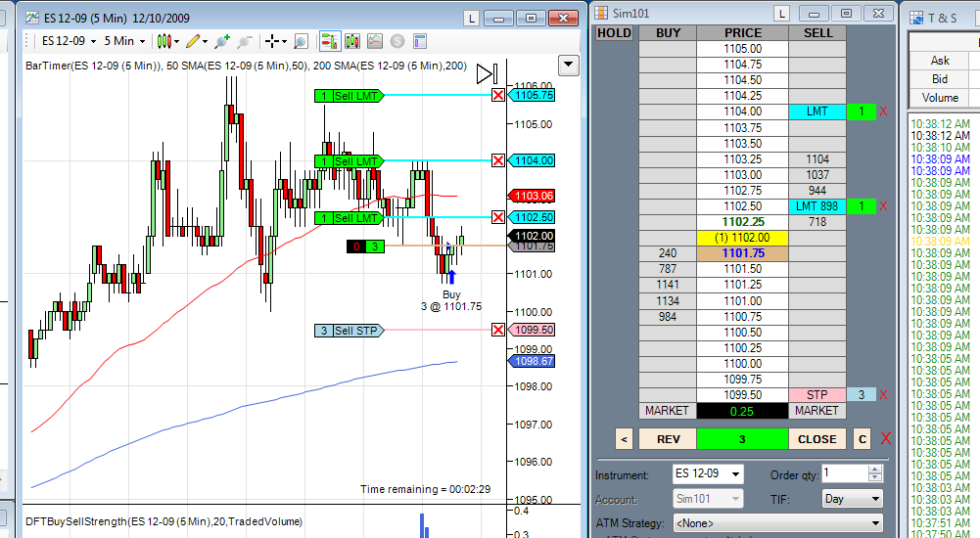Activate the zoom frame tool icon

pos(301,42)
